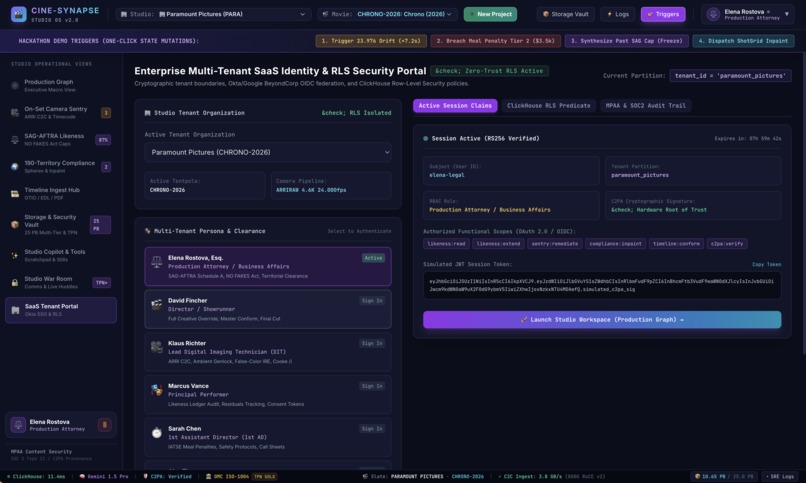Open the Movie CHRONO-2026 dropdown
This screenshot has height=483, width=806.
(387, 14)
